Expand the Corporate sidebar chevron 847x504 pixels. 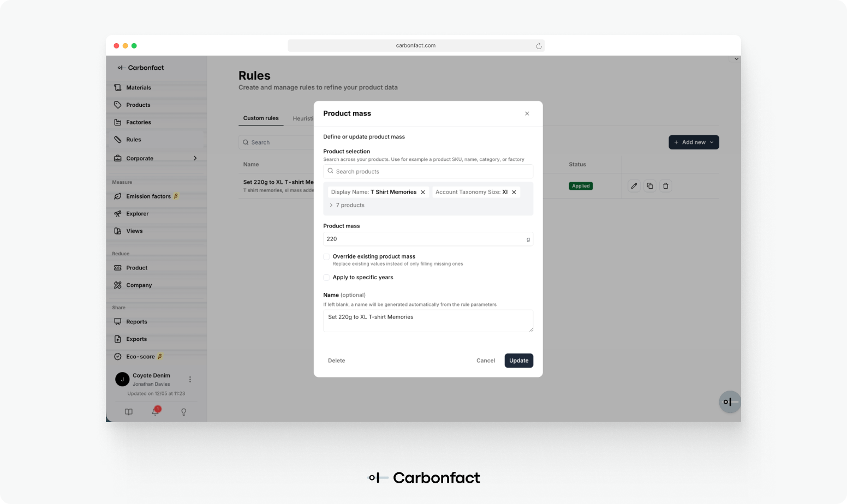(195, 158)
